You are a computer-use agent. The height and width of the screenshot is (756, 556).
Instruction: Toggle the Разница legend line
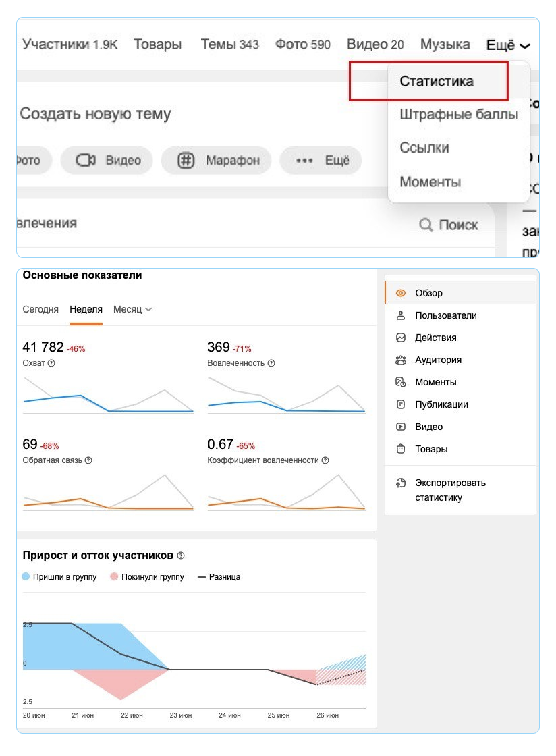(x=218, y=577)
